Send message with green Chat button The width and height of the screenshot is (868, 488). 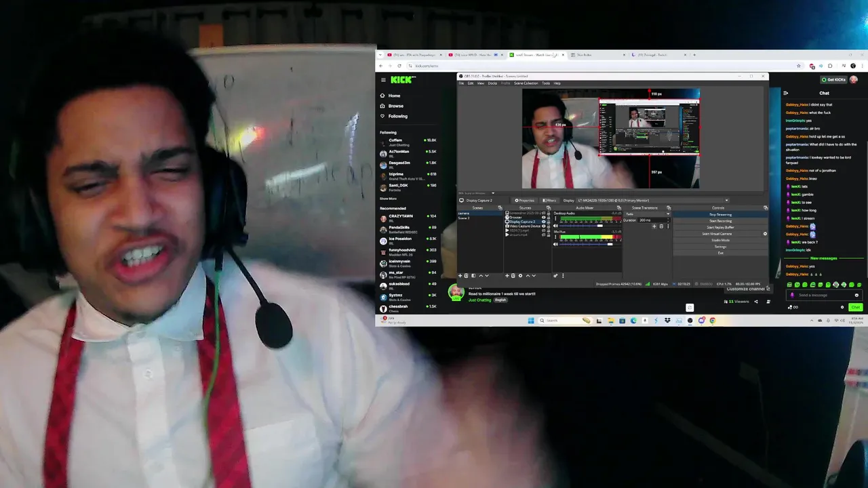[856, 307]
